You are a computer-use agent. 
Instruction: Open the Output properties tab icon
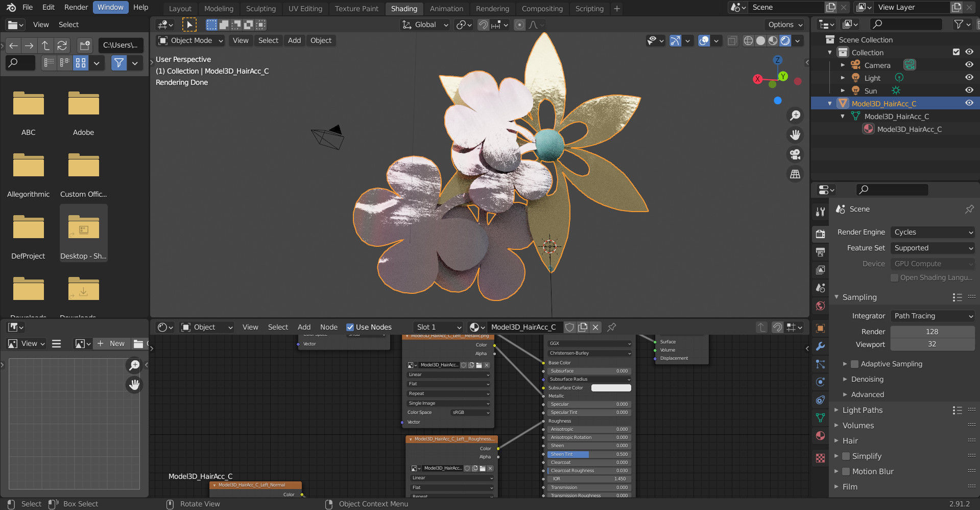tap(820, 252)
